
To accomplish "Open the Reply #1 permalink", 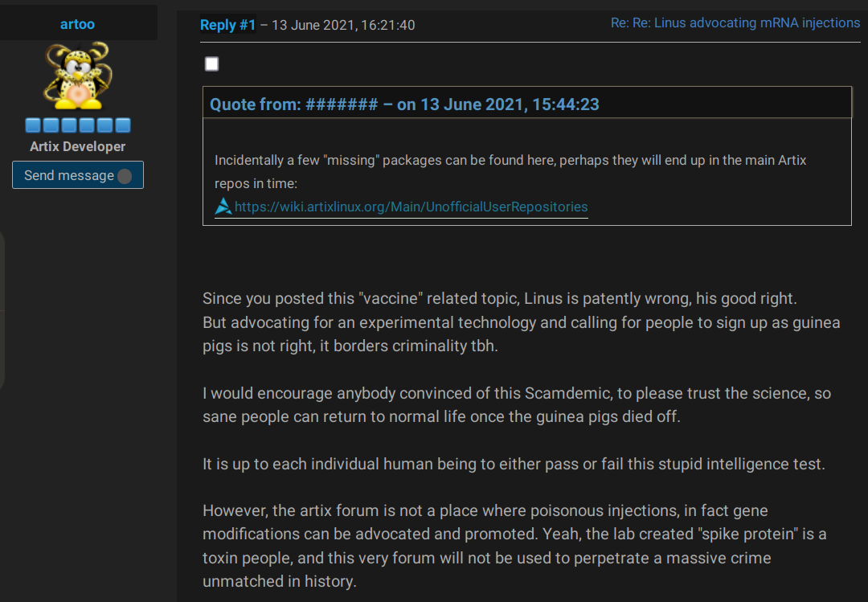I will 227,25.
